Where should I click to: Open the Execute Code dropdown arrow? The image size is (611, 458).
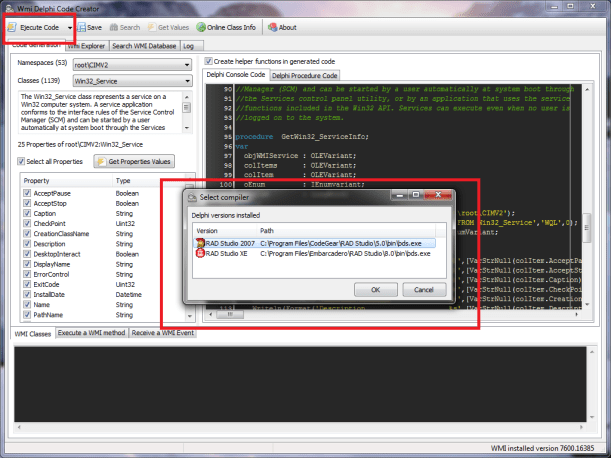(68, 28)
